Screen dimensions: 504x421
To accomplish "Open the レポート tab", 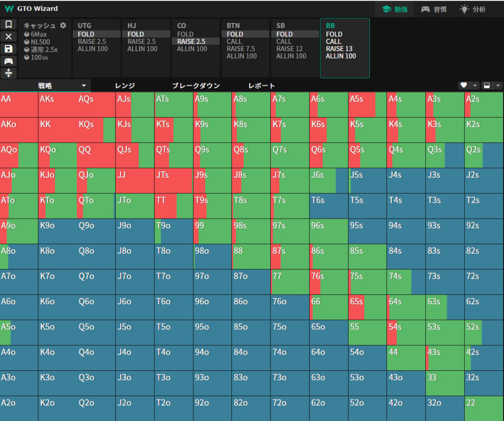I will tap(261, 86).
